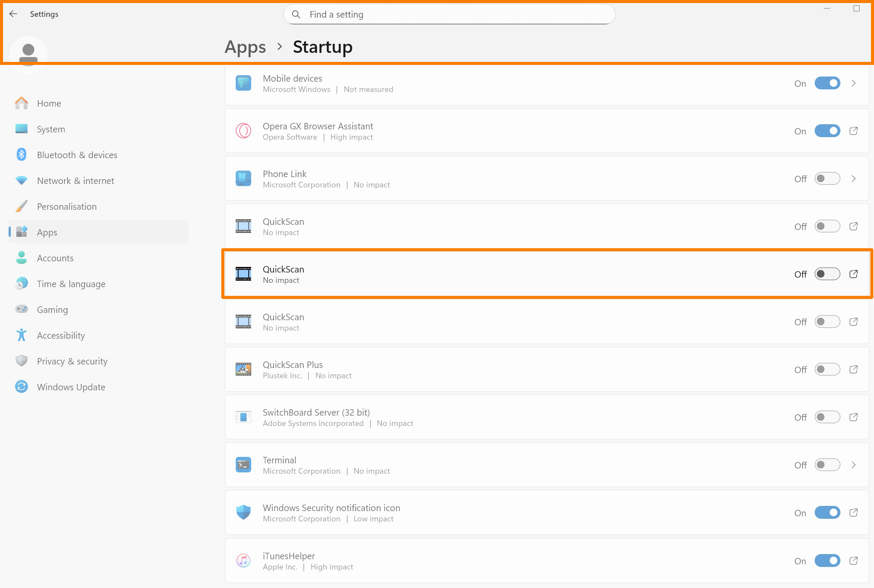The width and height of the screenshot is (874, 588).
Task: Click the SwitchBoard Server app icon
Action: point(243,417)
